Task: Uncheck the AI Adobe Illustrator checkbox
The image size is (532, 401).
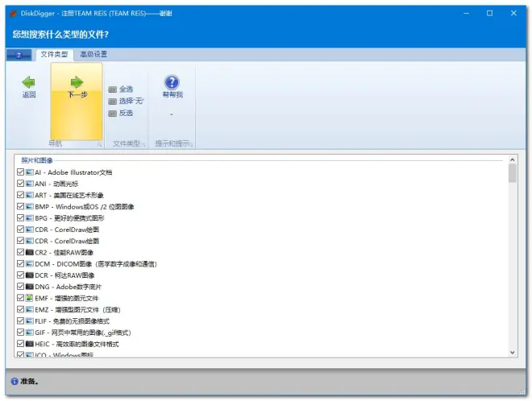Action: (20, 172)
